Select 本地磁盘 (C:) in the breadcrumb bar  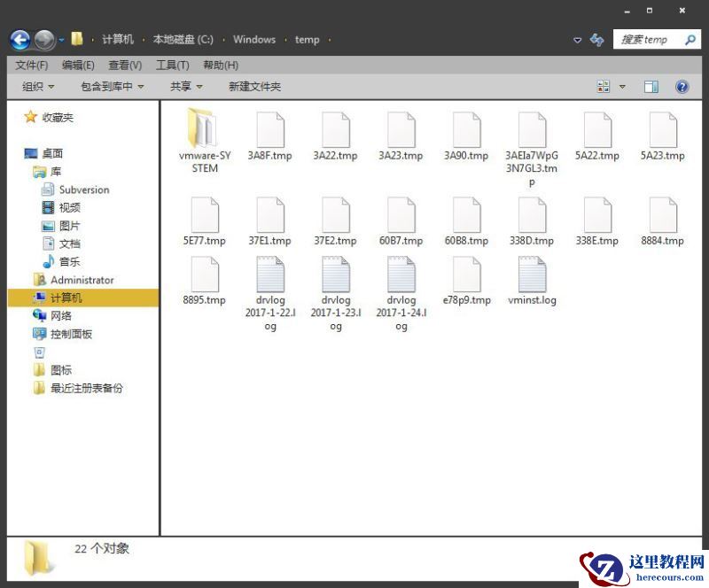(184, 39)
